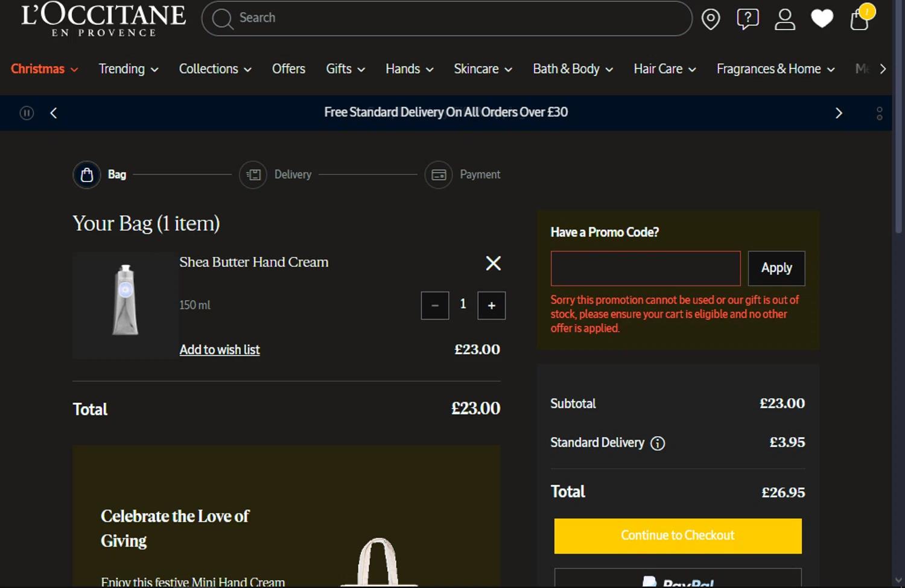Click the Payment step icon
The image size is (905, 588).
pyautogui.click(x=439, y=175)
